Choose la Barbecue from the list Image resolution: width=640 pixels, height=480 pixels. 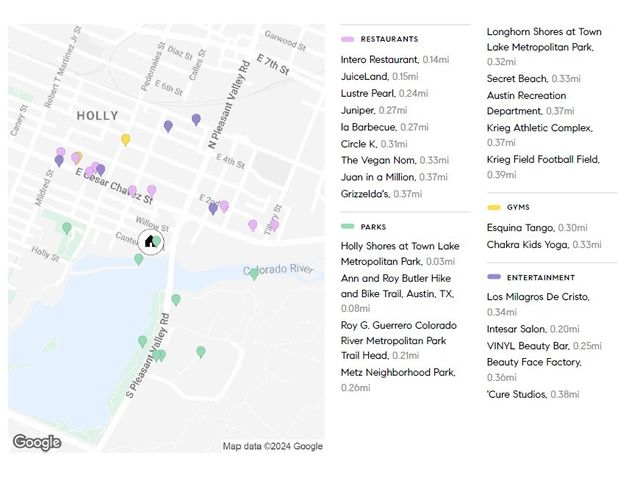(x=384, y=127)
